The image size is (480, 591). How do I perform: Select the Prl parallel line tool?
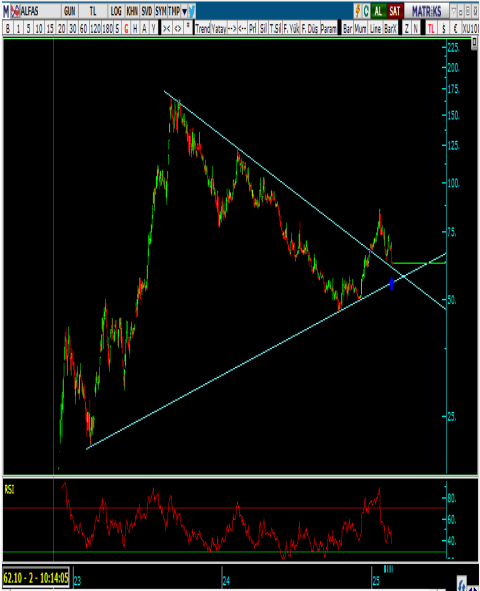point(252,28)
